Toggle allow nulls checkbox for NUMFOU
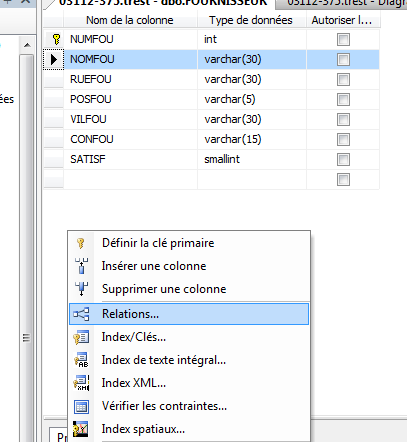This screenshot has height=442, width=407. coord(343,39)
